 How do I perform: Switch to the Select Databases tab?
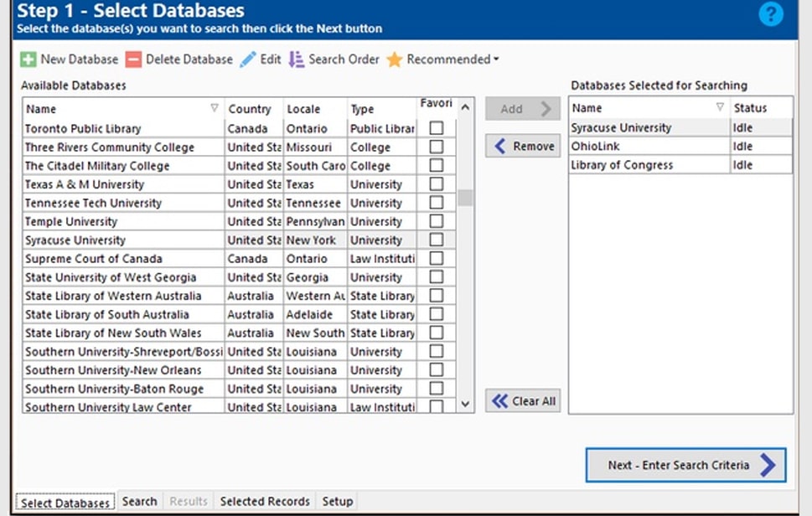click(65, 502)
